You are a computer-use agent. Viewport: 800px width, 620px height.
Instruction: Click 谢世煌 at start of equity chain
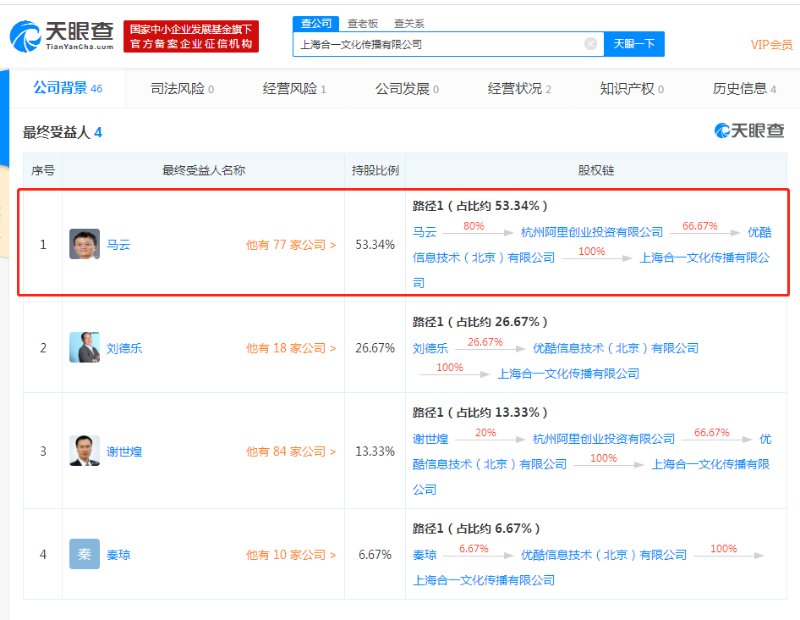[430, 439]
